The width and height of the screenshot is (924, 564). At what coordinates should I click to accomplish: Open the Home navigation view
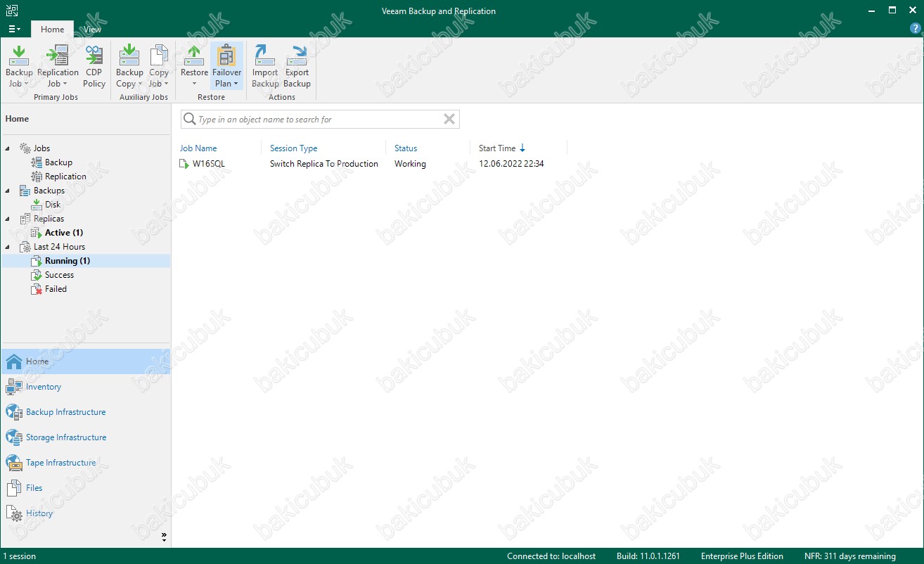pos(85,361)
